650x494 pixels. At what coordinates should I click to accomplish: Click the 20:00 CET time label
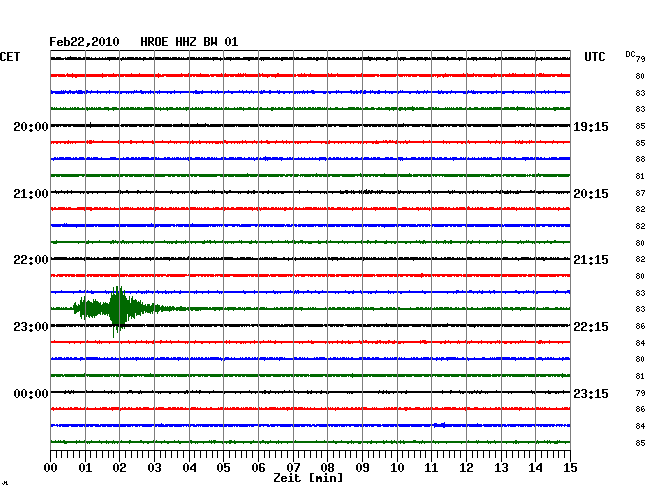31,126
